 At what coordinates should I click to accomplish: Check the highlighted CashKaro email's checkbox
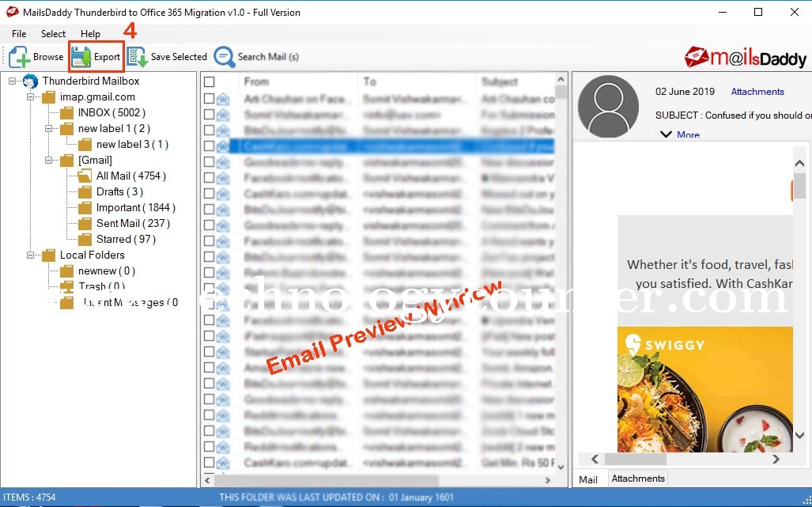coord(210,146)
